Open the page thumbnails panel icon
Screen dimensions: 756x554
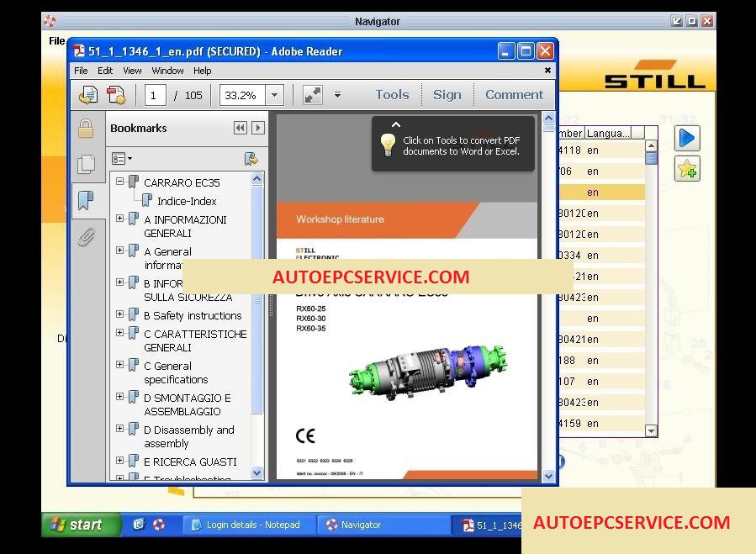(x=86, y=164)
